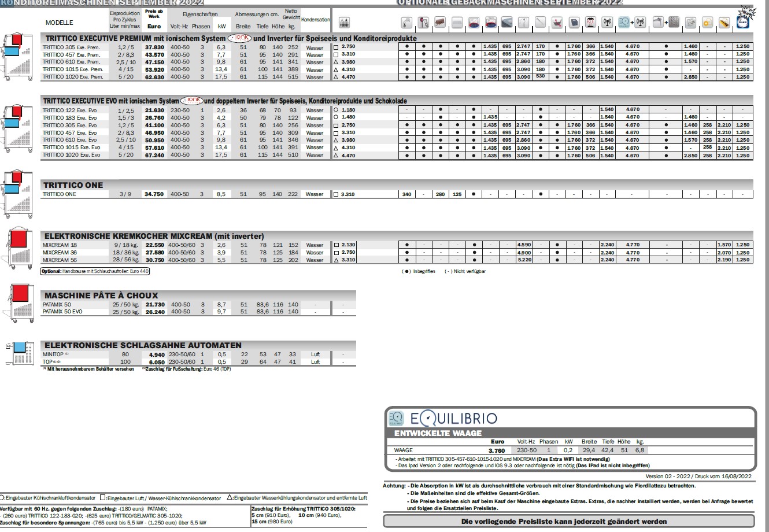Click the price 27.580 for Mixcream 36
Image resolution: width=769 pixels, height=532 pixels.
coord(154,253)
